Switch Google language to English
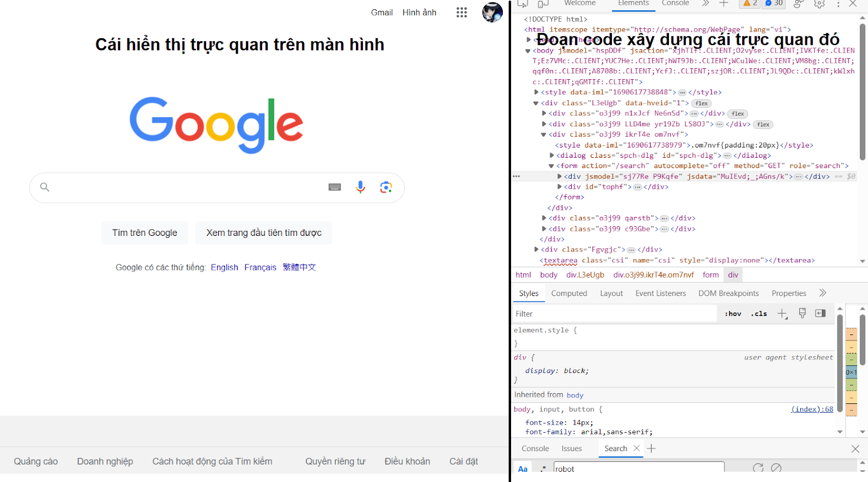 coord(225,267)
